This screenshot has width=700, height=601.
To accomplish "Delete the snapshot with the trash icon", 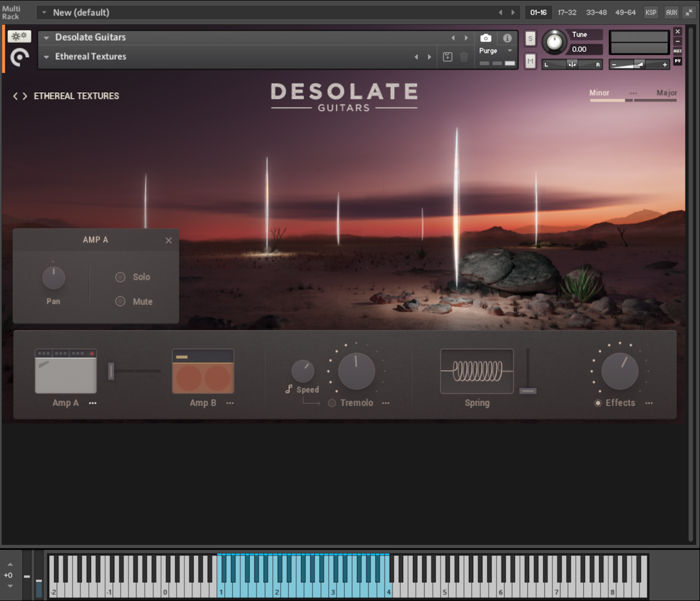I will pos(464,57).
